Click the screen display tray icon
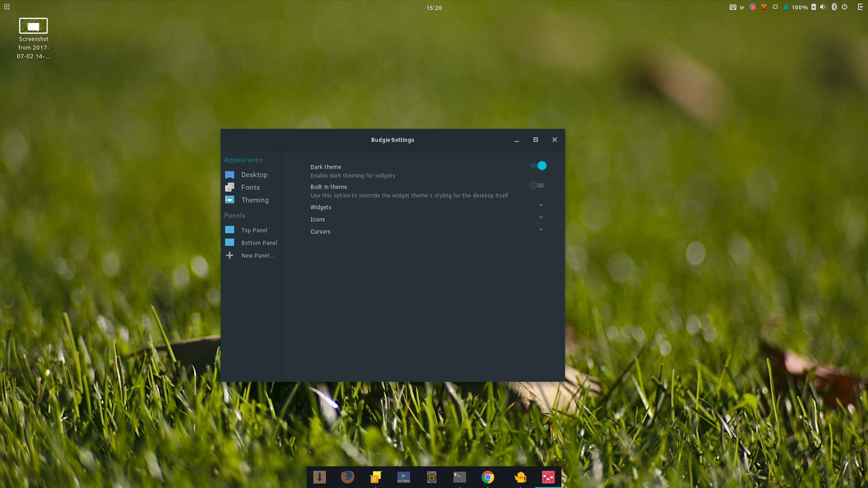Image resolution: width=868 pixels, height=488 pixels. (775, 7)
